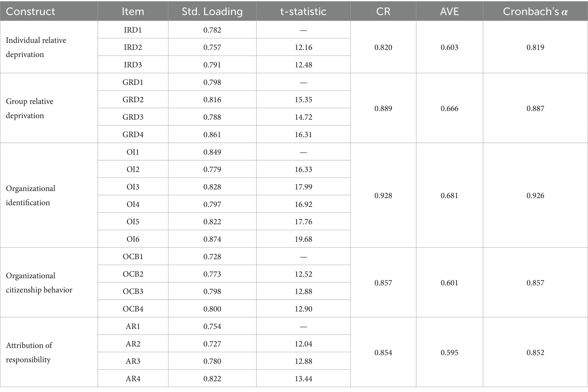Click the t-statistic column header
The height and width of the screenshot is (392, 588).
coord(303,12)
